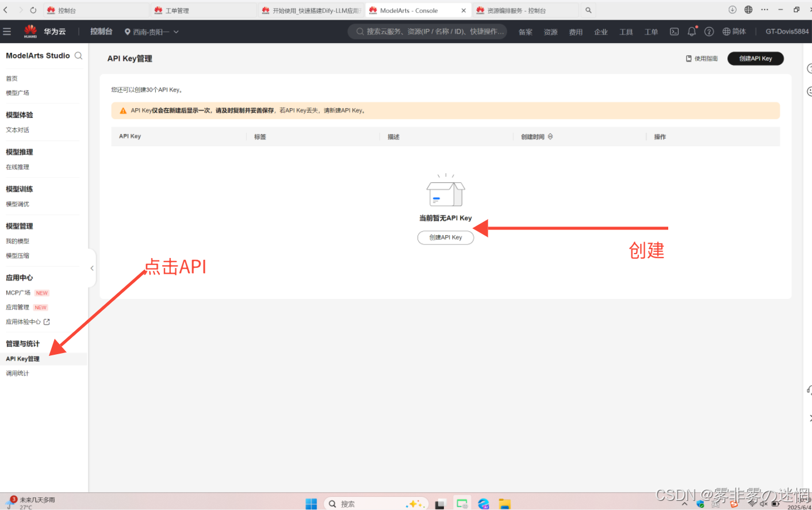Click the 标签 column header

[260, 137]
